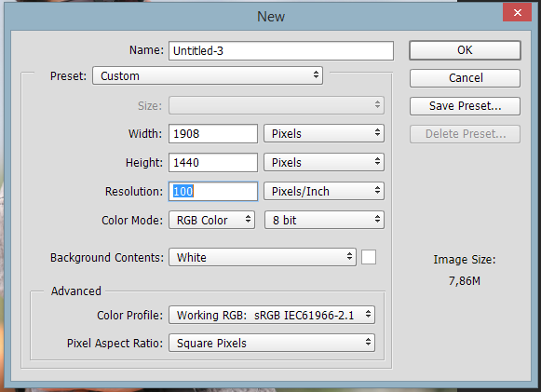Open the RGB Color mode dropdown

click(212, 220)
